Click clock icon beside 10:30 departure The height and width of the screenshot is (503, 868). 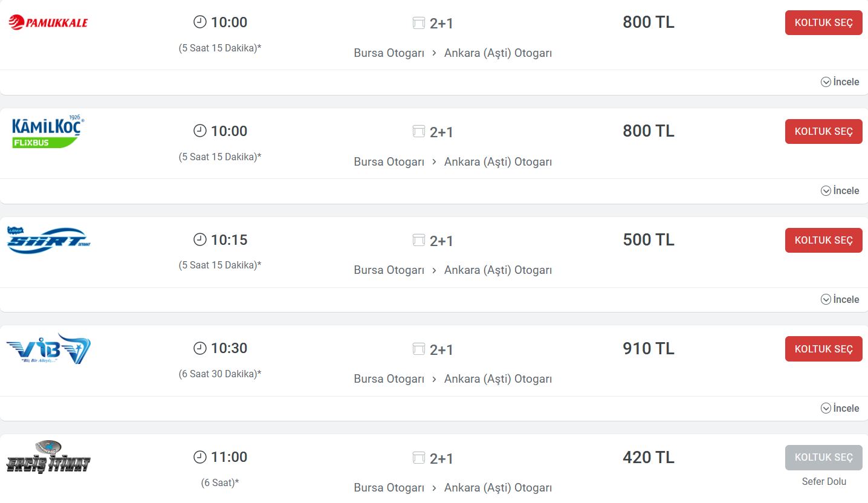click(199, 348)
